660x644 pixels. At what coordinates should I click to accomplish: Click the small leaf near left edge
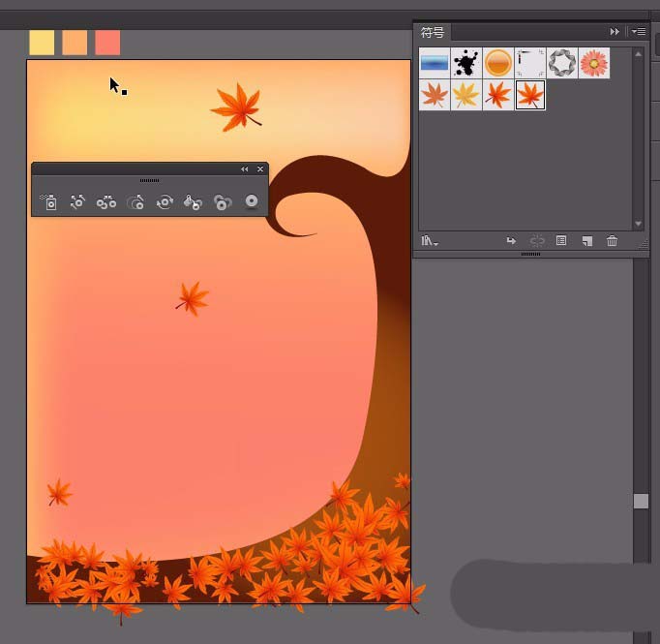tap(59, 492)
